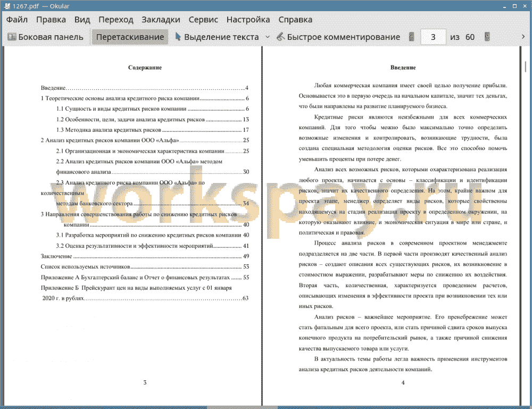Click the page number field showing 3
Screen dimensions: 532x409
pos(433,37)
